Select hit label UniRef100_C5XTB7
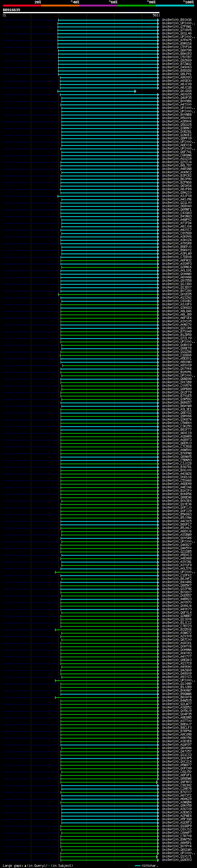The image size is (197, 868). (x=177, y=57)
